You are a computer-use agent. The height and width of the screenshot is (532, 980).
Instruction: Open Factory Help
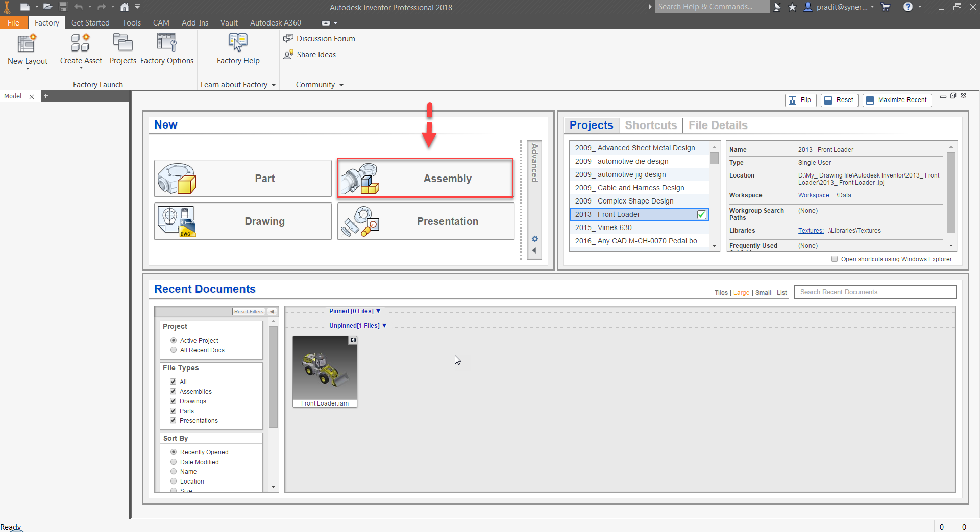coord(238,49)
